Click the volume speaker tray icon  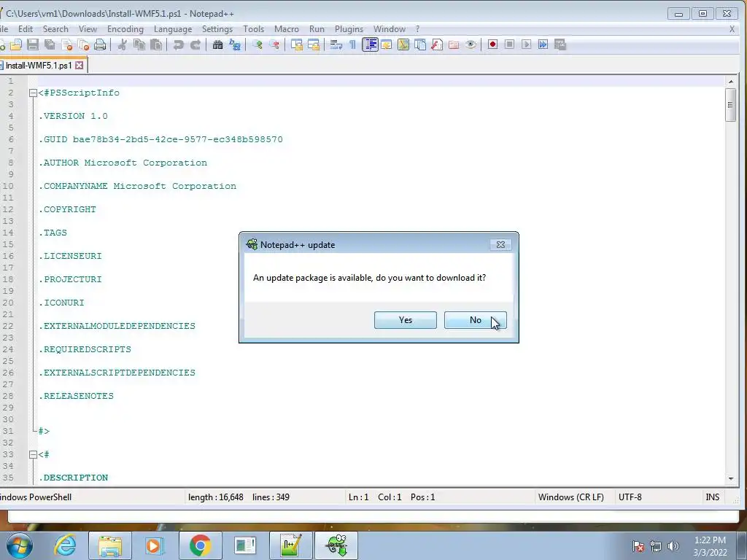[673, 546]
